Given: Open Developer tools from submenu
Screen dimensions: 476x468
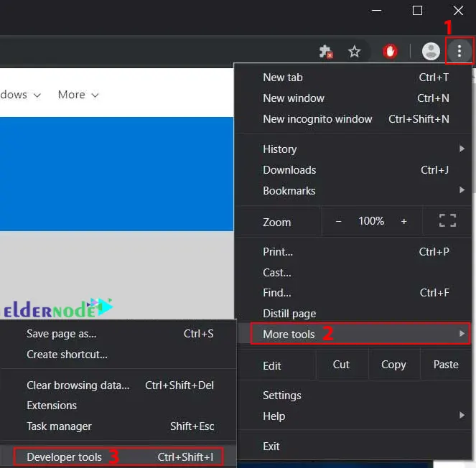Looking at the screenshot, I should (118, 457).
